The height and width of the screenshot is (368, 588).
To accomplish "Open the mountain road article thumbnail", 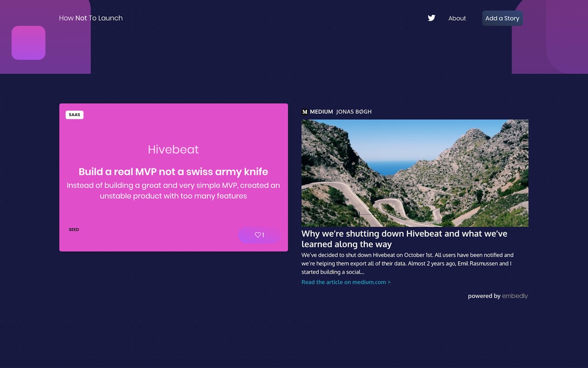I will click(415, 173).
